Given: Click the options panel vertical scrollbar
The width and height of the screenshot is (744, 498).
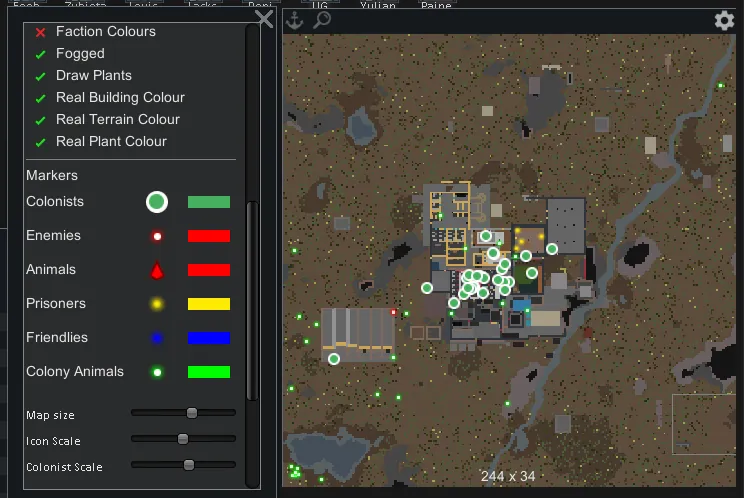Looking at the screenshot, I should [x=251, y=300].
